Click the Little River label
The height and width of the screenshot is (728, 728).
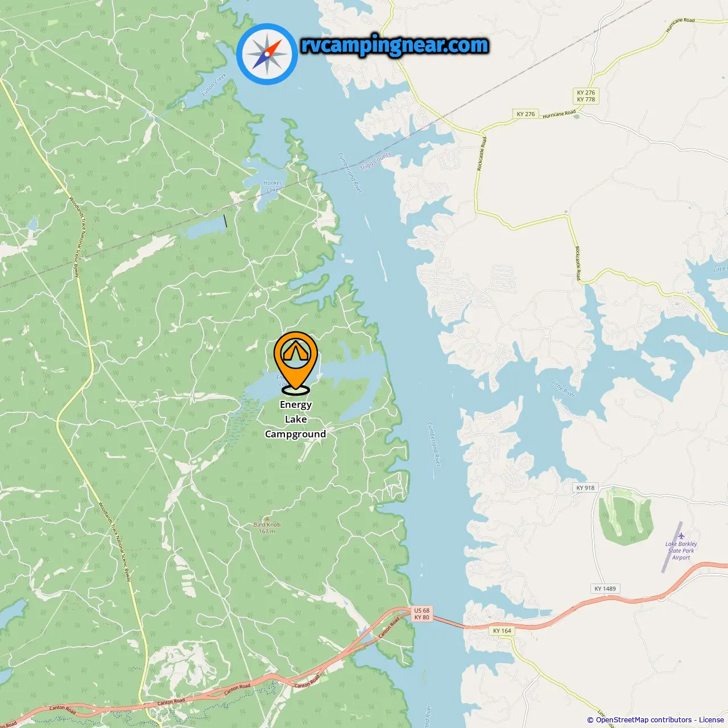(564, 389)
